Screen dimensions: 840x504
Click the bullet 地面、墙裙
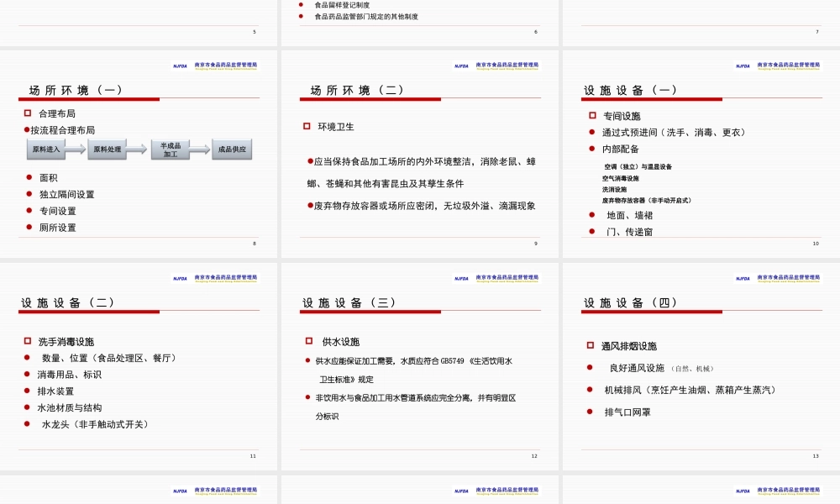coord(630,215)
